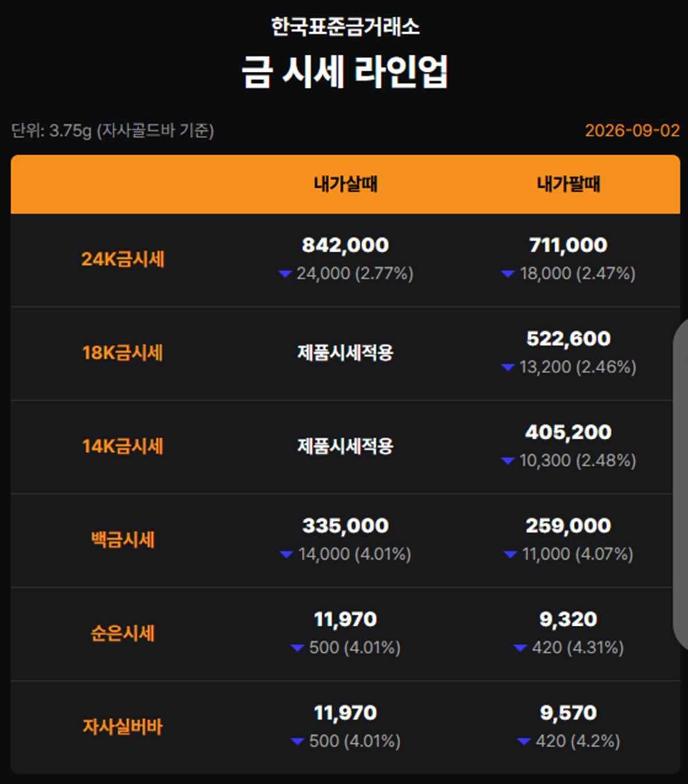
Task: Click the down arrow beside 10,300 (2.48%)
Action: (507, 461)
